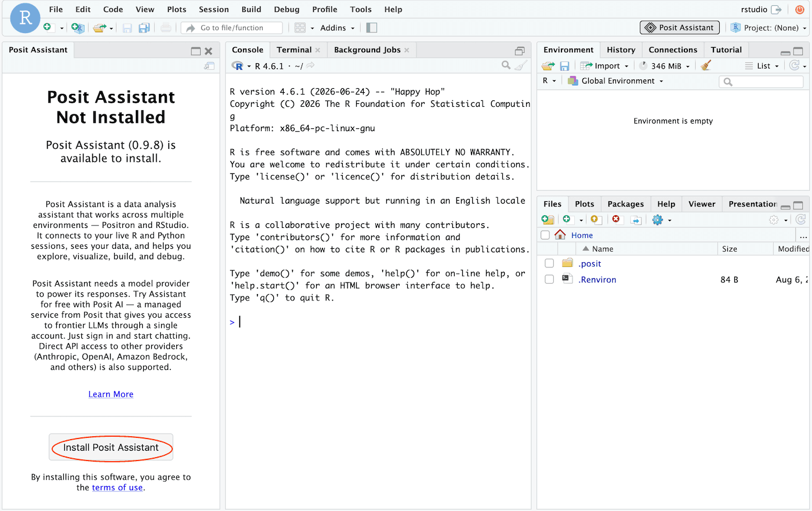This screenshot has height=511, width=812.
Task: Click the Home house icon in Files
Action: [x=560, y=234]
